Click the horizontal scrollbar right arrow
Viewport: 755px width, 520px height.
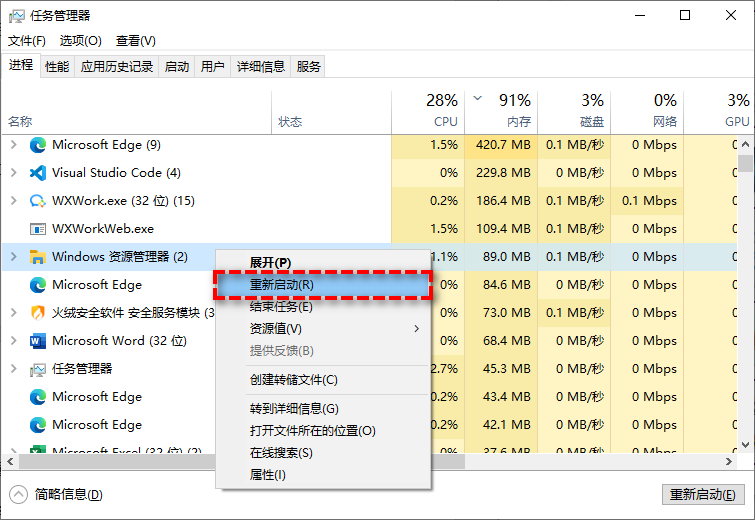pyautogui.click(x=729, y=461)
